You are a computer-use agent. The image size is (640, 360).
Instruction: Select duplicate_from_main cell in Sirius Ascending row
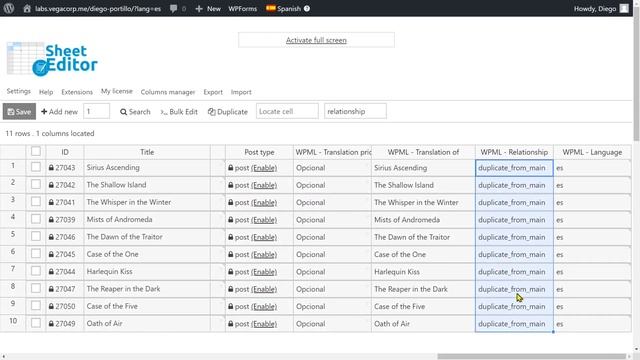click(x=514, y=168)
